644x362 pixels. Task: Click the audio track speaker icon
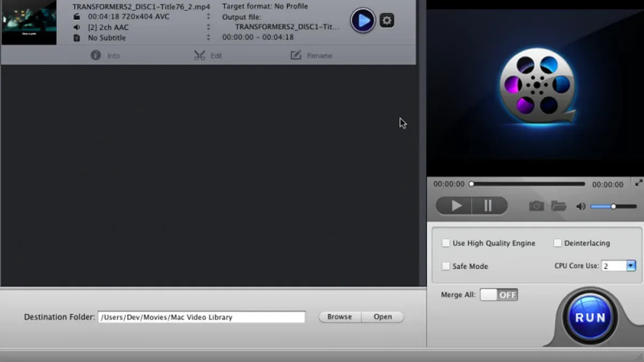pyautogui.click(x=76, y=27)
